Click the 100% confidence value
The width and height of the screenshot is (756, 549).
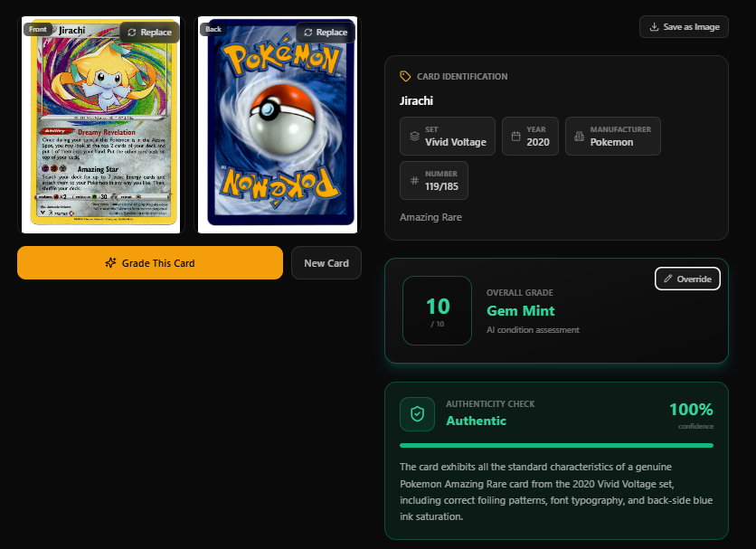click(692, 410)
